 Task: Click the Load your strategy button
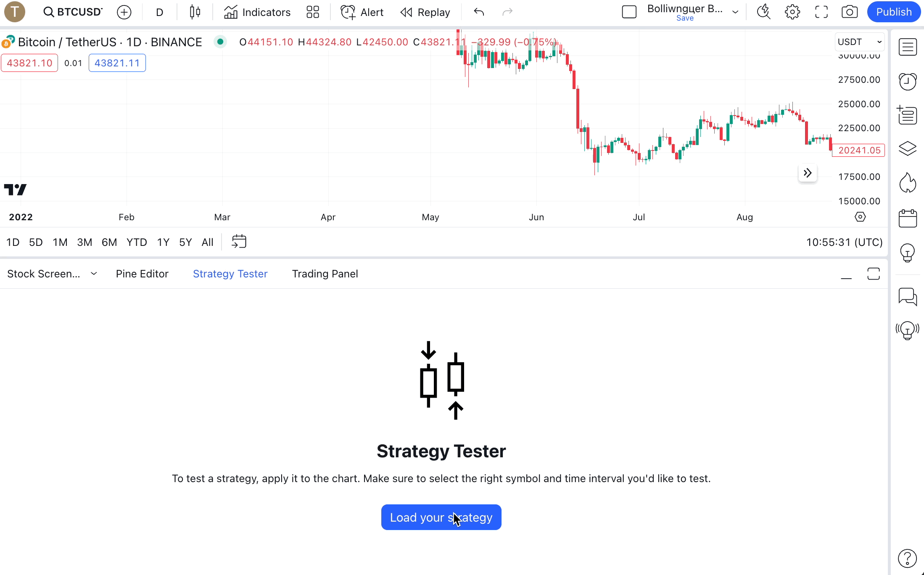[441, 517]
